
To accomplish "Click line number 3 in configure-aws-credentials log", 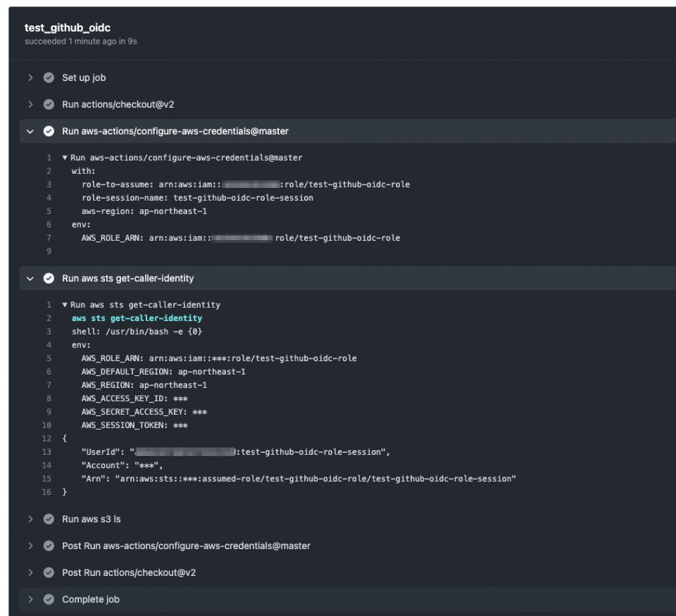I will (49, 184).
